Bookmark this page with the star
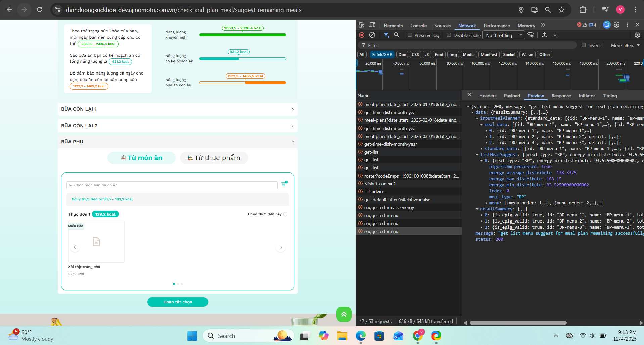This screenshot has height=345, width=644. point(561,10)
